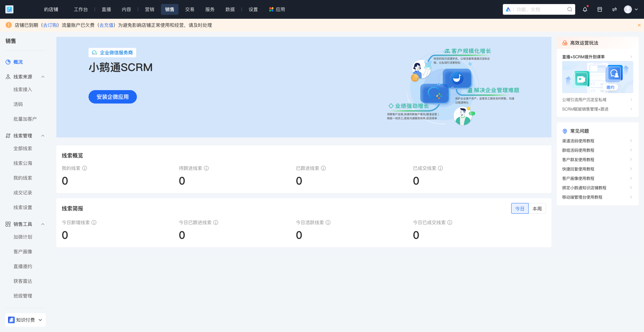Expand the account dropdown arrow
644x332 pixels.
pos(636,9)
